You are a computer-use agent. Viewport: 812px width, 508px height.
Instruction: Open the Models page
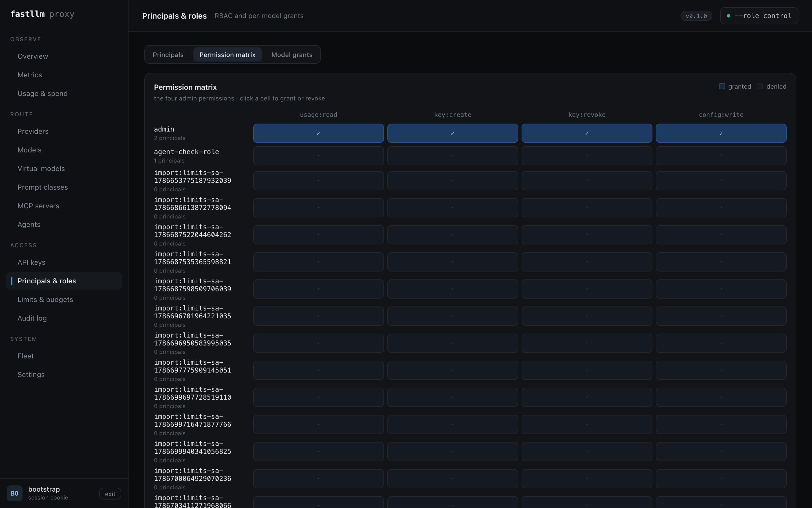(x=64, y=150)
